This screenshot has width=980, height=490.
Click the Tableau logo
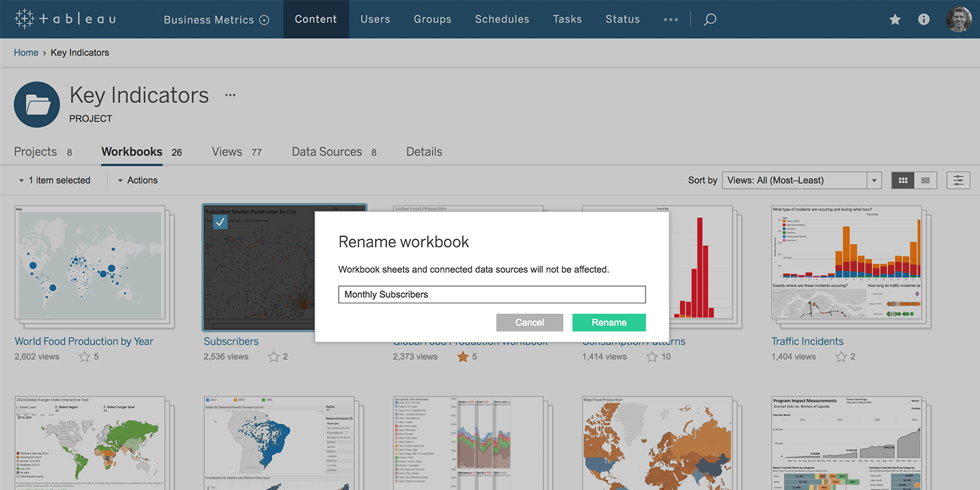[65, 19]
